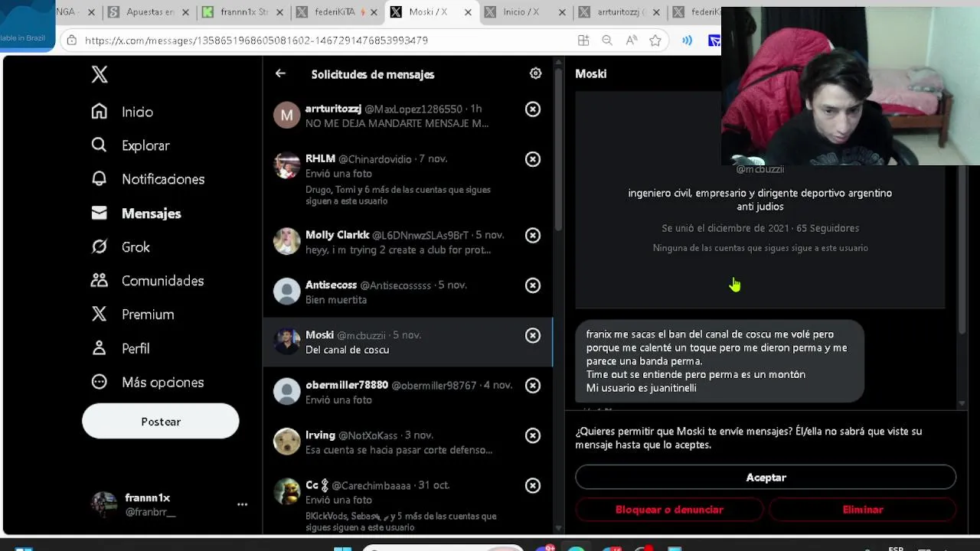980x551 pixels.
Task: Dismiss the Molly Clarkk message request
Action: [x=533, y=236]
